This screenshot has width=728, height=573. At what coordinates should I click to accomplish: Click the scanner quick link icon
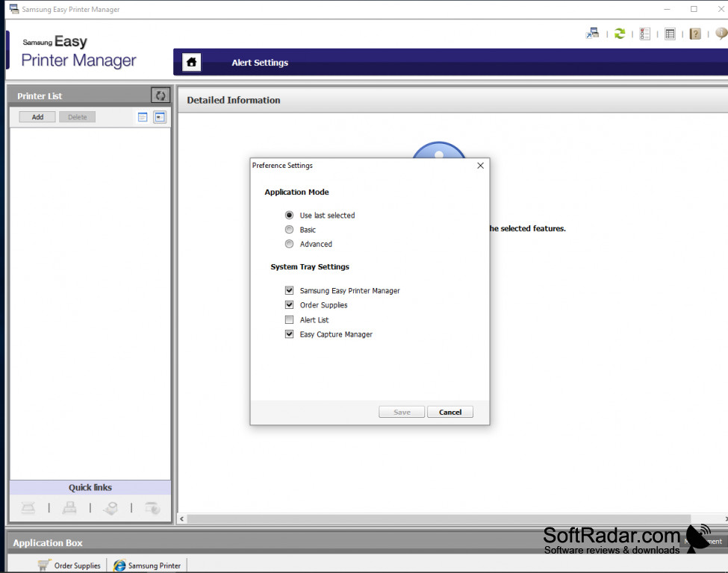(x=28, y=508)
